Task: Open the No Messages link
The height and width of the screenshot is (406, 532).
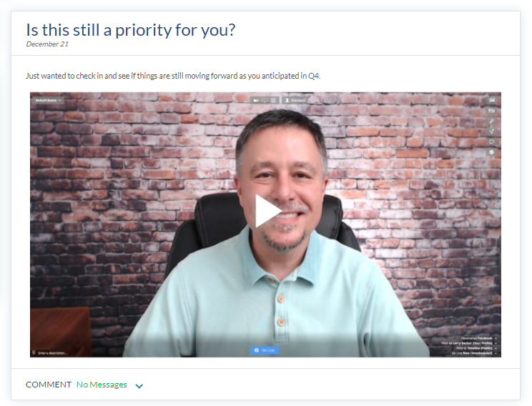Action: (102, 385)
